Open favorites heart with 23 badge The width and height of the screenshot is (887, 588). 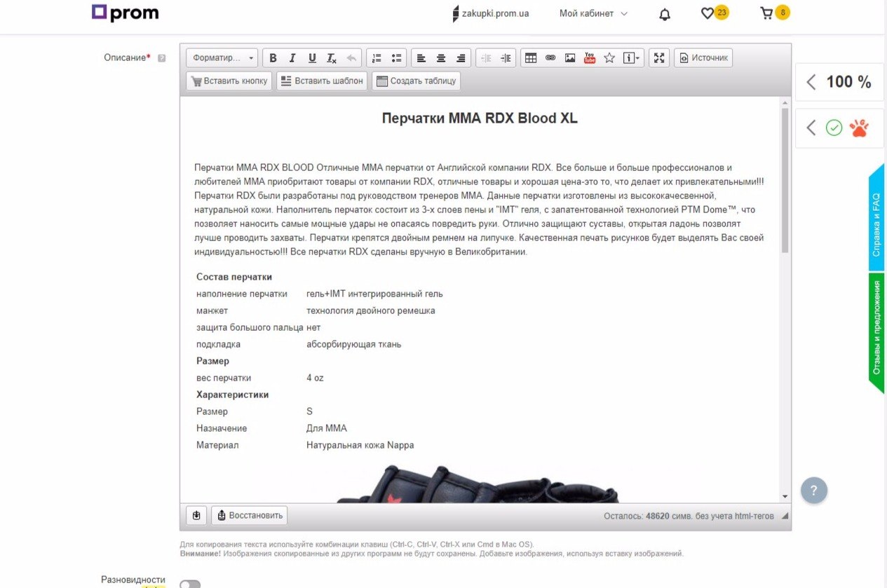pyautogui.click(x=715, y=13)
